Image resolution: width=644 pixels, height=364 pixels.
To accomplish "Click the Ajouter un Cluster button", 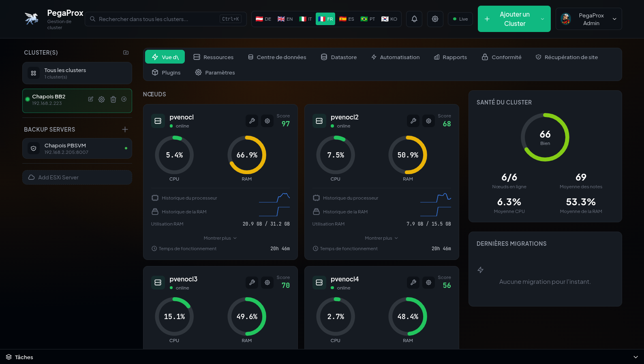I will [x=514, y=19].
